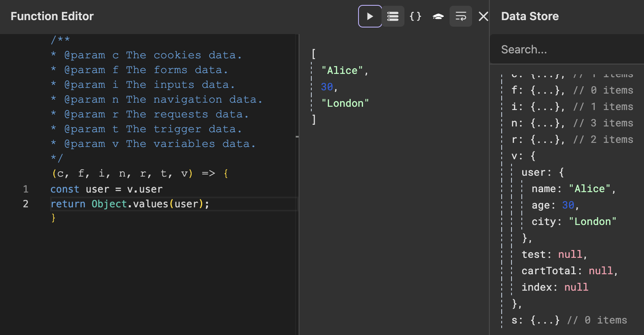Screen dimensions: 644x335
Task: Click the '@param v The variables data.' comment
Action: (153, 144)
